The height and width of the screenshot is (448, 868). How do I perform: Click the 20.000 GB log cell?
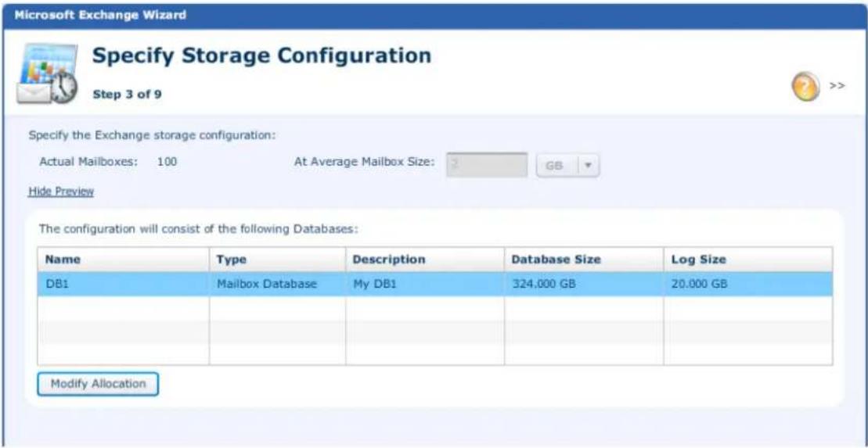(748, 285)
